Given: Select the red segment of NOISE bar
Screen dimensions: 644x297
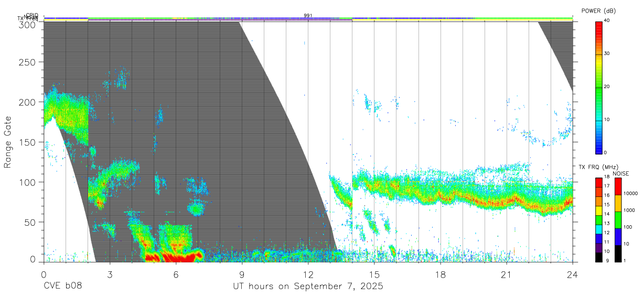Looking at the screenshot, I should (x=618, y=186).
